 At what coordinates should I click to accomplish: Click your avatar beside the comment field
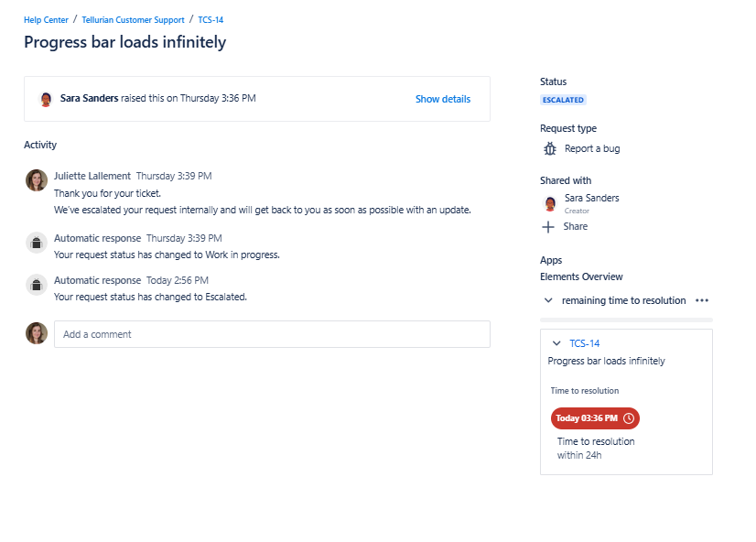(36, 333)
